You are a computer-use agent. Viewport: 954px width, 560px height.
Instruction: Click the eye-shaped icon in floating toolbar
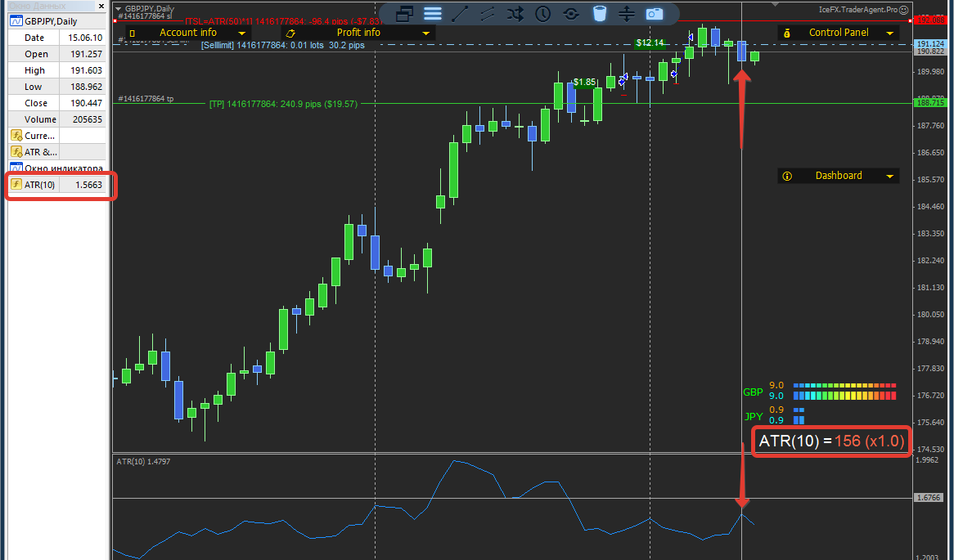point(571,14)
